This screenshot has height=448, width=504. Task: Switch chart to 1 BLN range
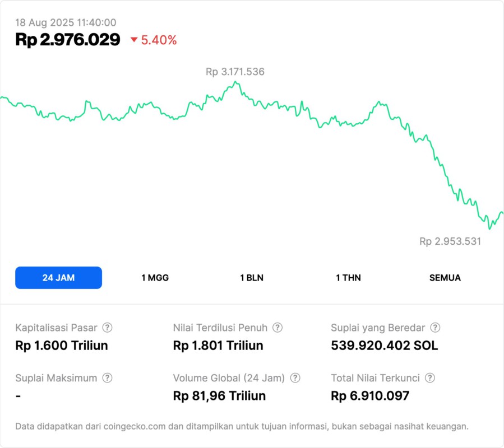[252, 278]
